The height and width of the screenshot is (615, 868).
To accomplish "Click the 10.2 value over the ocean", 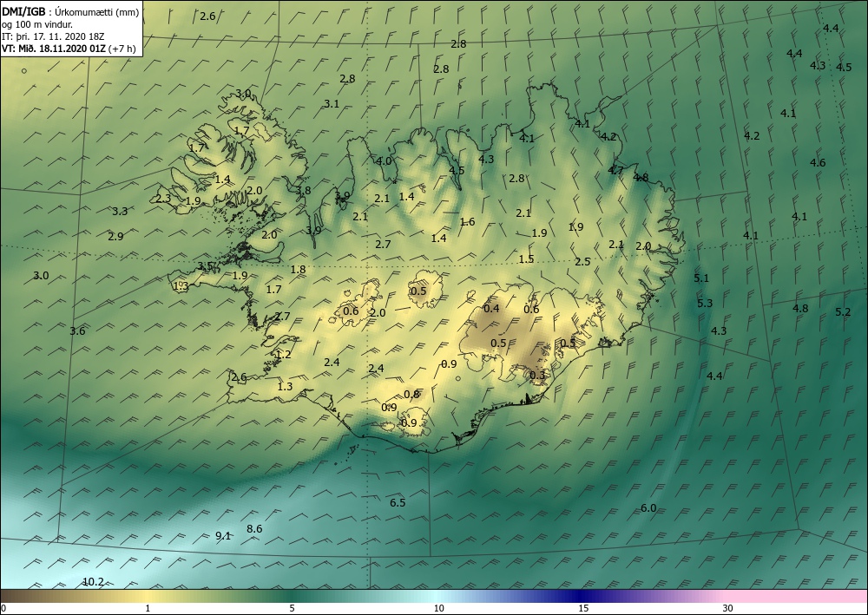I will point(93,581).
